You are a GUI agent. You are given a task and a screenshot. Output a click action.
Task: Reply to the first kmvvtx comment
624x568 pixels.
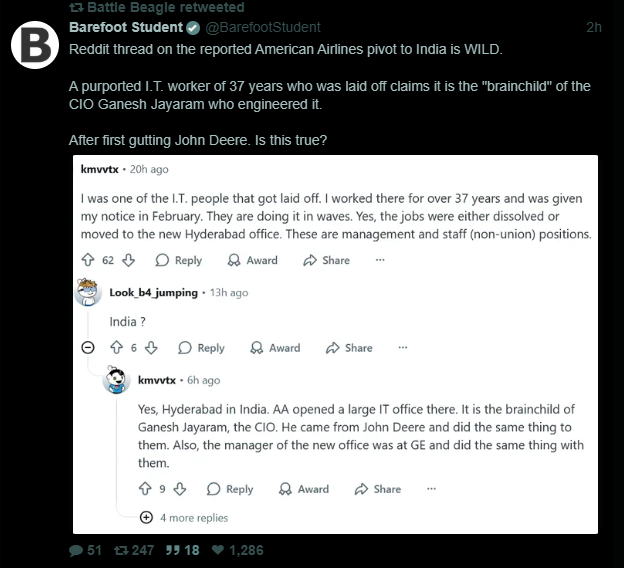click(x=179, y=260)
